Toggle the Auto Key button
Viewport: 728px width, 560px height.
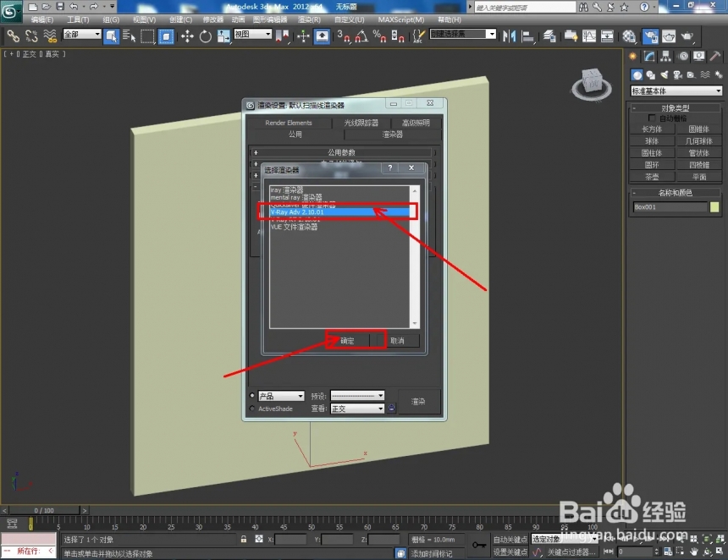[510, 539]
